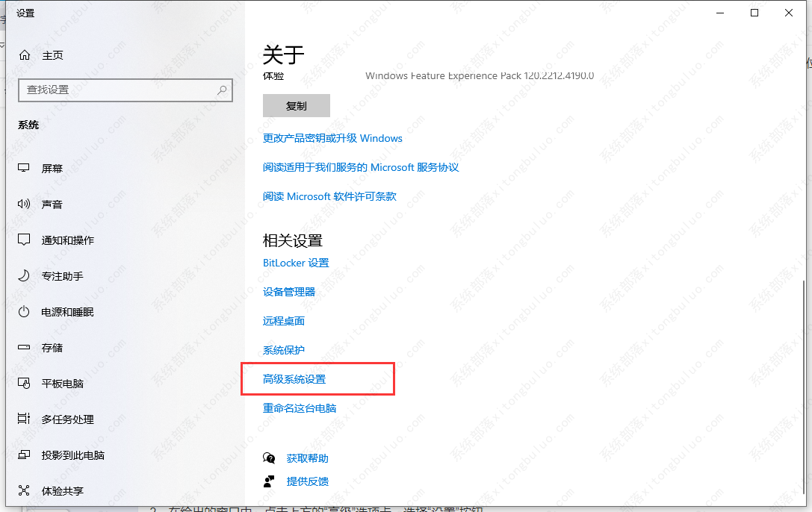Click 重命名这台电脑 link
This screenshot has width=812, height=512.
(x=300, y=408)
